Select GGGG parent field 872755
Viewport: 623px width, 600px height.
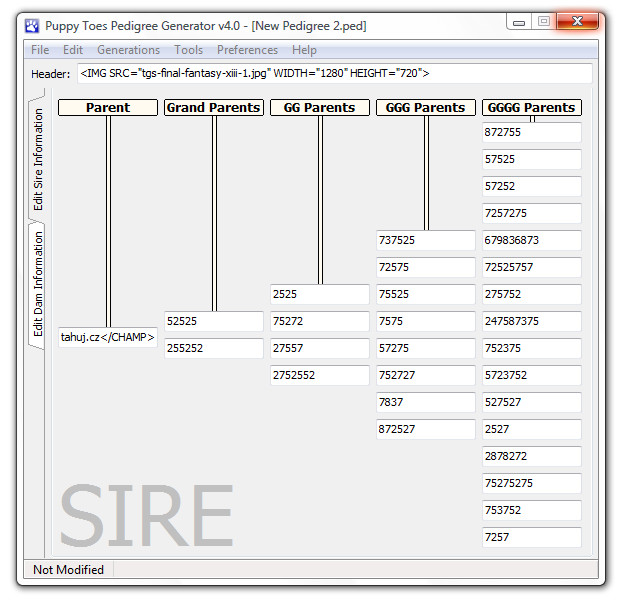point(532,132)
